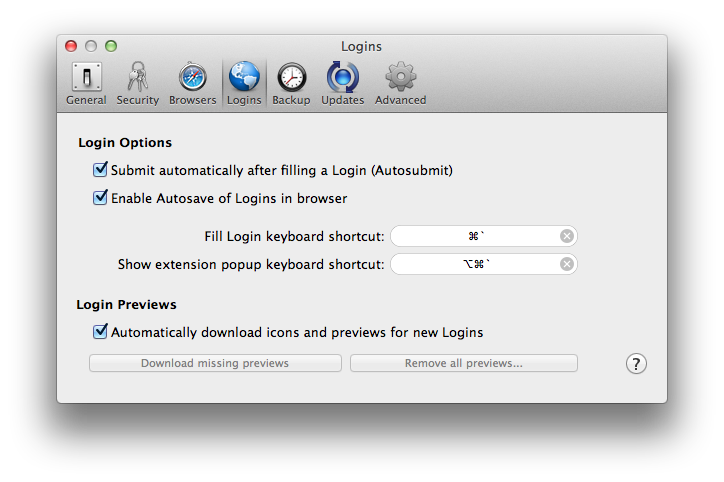Zoom the window with green button
The height and width of the screenshot is (482, 724).
coord(111,46)
